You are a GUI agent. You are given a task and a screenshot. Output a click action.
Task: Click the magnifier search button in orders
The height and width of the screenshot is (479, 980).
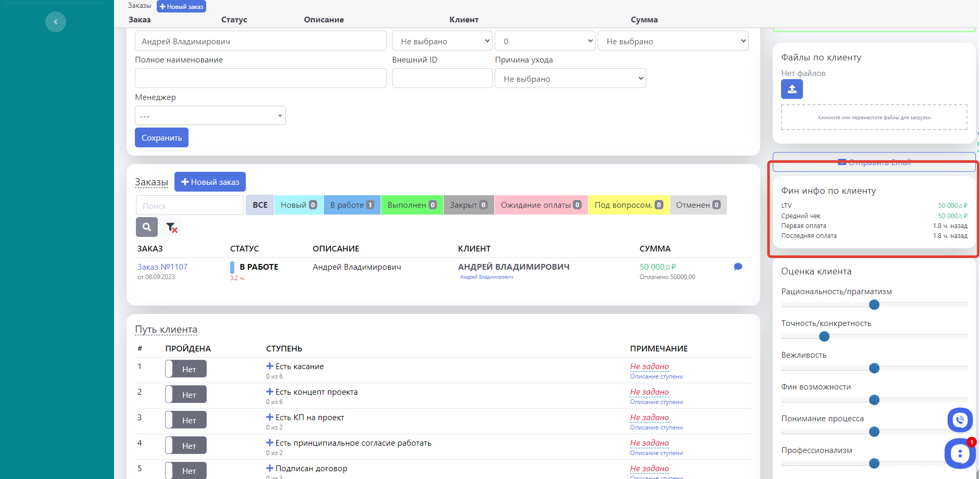(147, 227)
